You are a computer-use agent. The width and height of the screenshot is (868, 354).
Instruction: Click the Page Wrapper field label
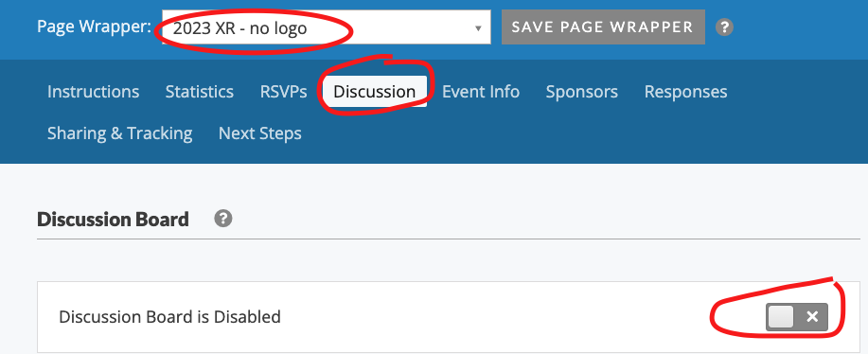(94, 27)
